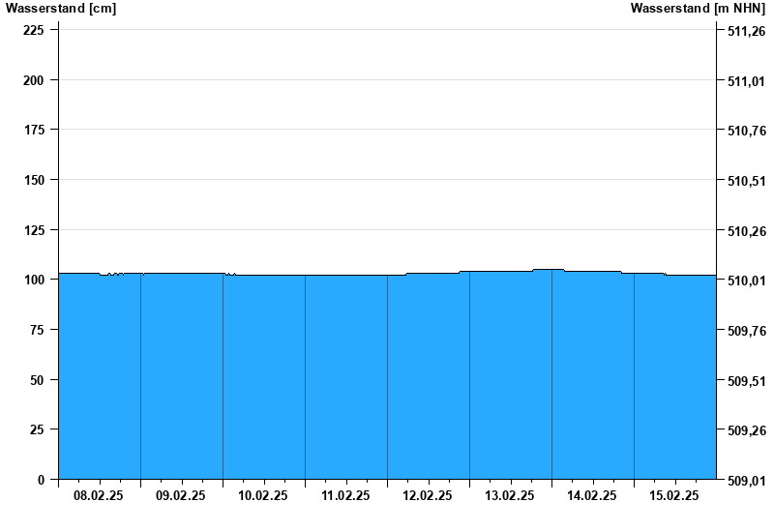Select the 14.02.25 date label
774x532 pixels.
[x=591, y=496]
